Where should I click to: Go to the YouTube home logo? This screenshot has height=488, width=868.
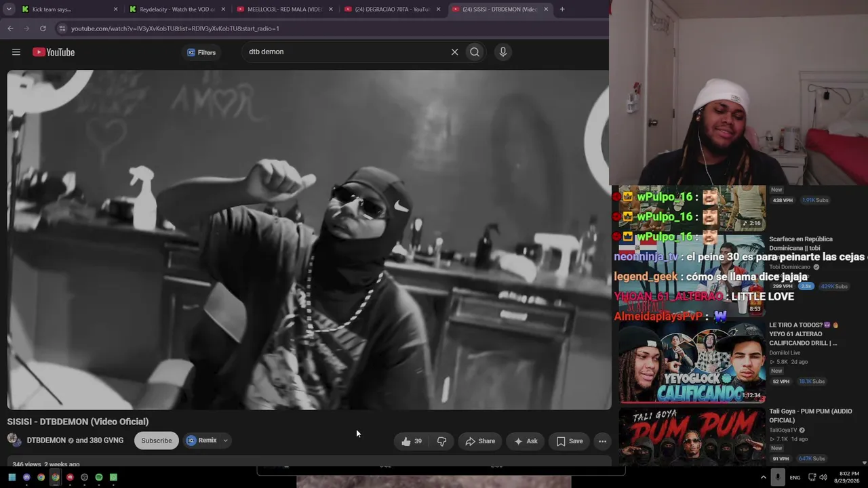54,52
